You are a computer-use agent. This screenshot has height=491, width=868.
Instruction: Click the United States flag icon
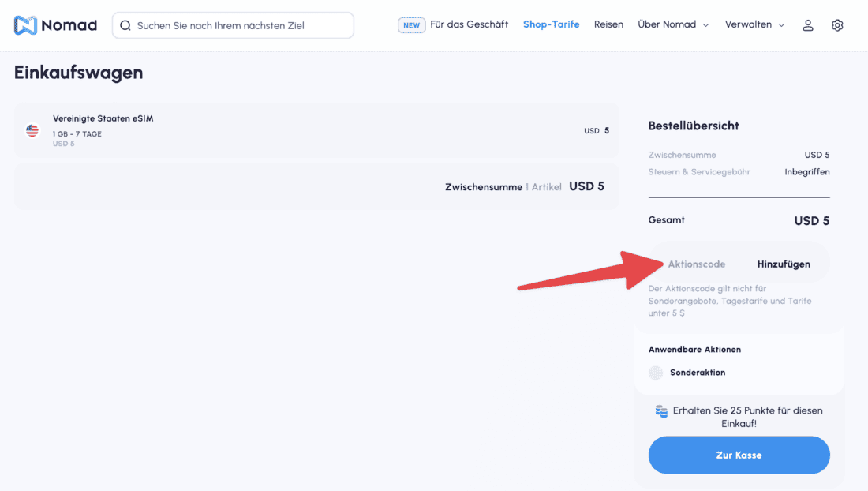click(32, 130)
